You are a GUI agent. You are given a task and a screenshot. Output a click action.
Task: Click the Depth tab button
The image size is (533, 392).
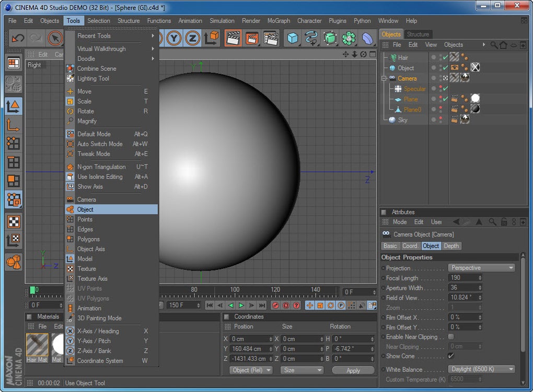tap(451, 246)
